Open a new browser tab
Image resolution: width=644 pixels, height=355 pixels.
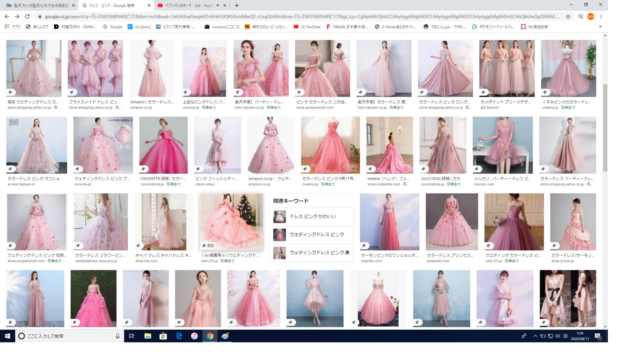click(x=237, y=5)
